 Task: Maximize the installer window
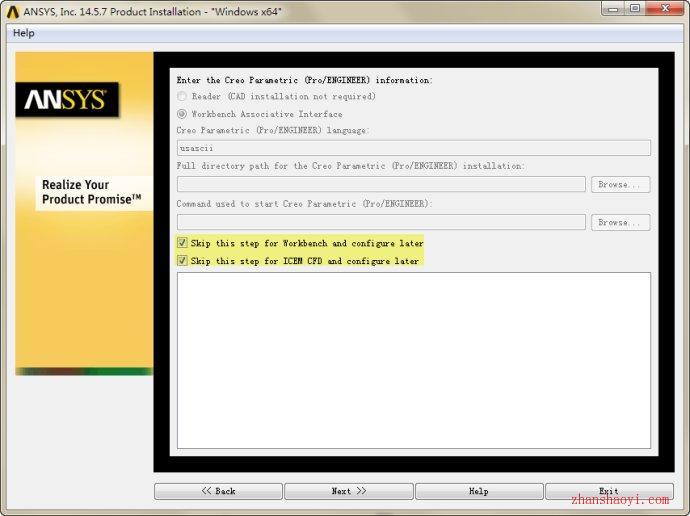pos(635,9)
